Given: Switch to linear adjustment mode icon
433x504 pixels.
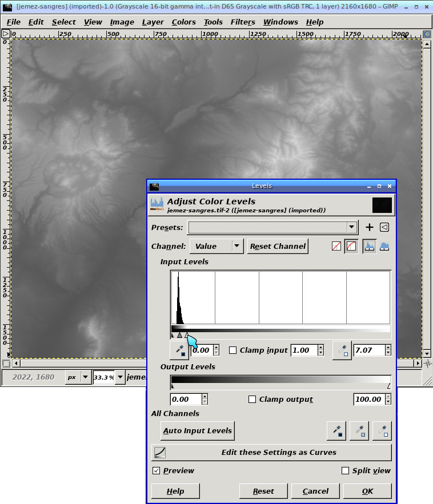Looking at the screenshot, I should pyautogui.click(x=336, y=246).
